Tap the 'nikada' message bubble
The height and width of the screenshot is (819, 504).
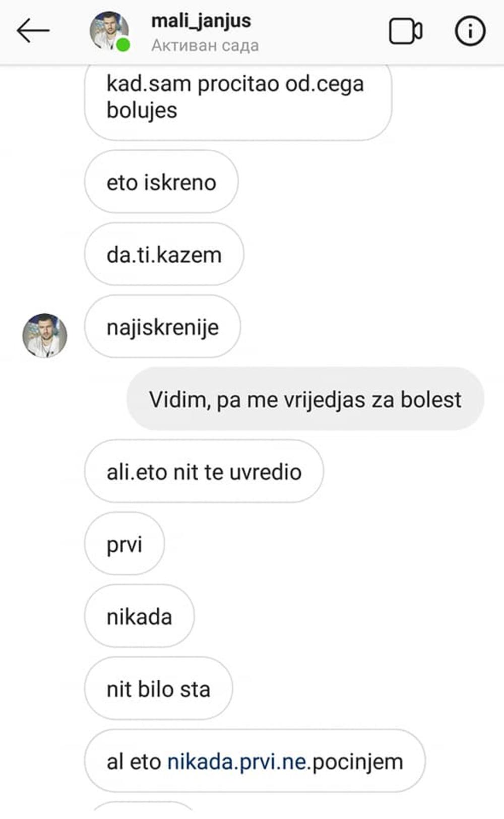tap(139, 616)
